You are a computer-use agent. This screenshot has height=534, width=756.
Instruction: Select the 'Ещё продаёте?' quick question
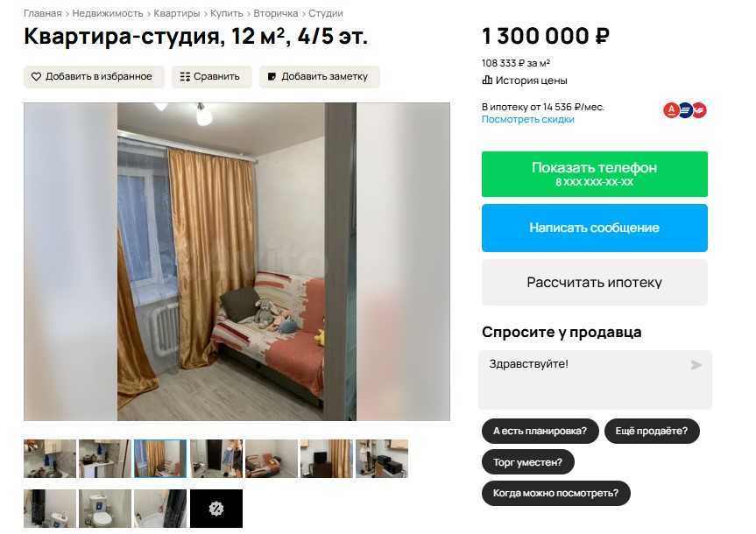tap(652, 431)
